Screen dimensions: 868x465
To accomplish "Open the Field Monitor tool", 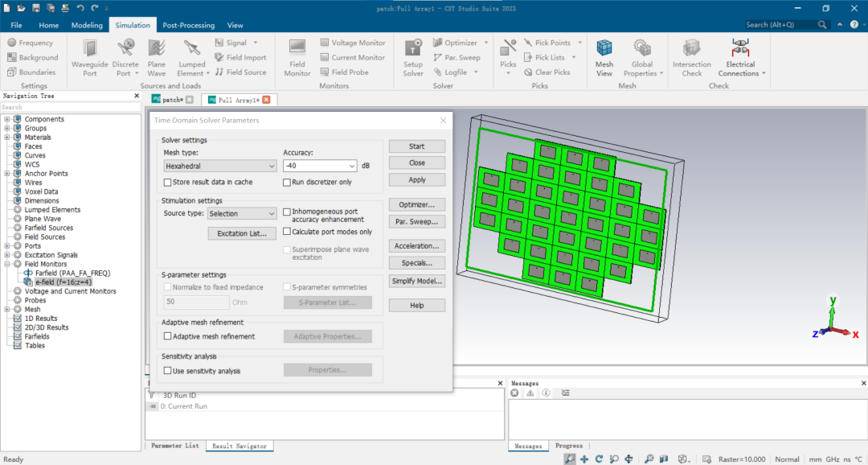I will 297,56.
